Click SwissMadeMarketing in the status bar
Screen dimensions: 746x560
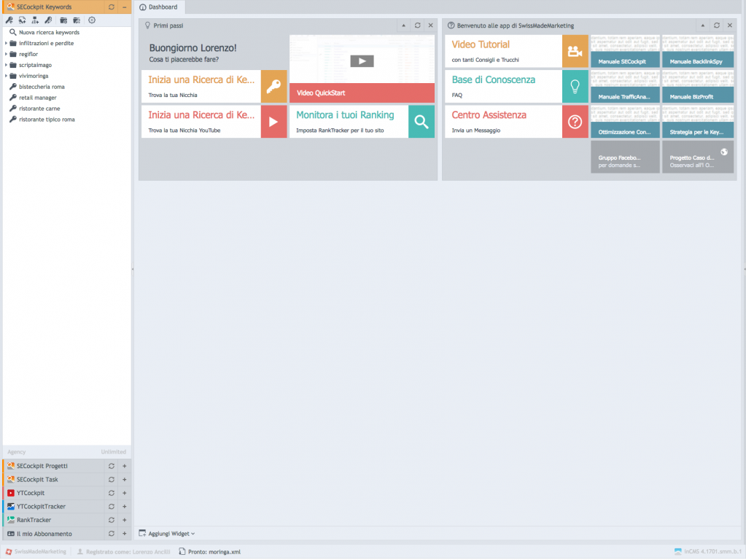(x=36, y=552)
